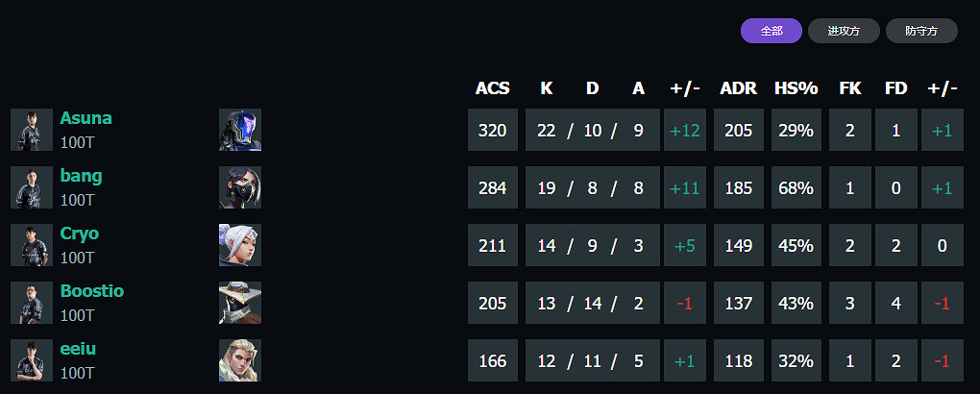Open Boostio's player photo
This screenshot has width=980, height=394.
(32, 303)
